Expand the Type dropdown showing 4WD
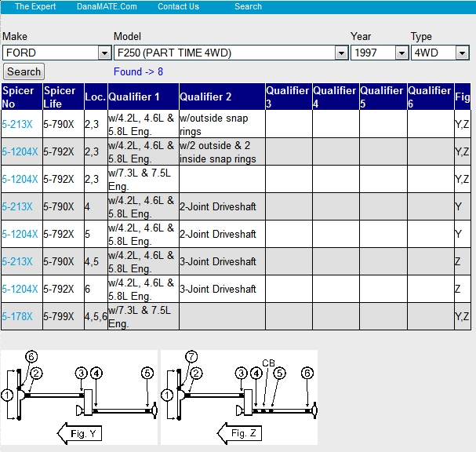476x452 pixels. tap(440, 53)
